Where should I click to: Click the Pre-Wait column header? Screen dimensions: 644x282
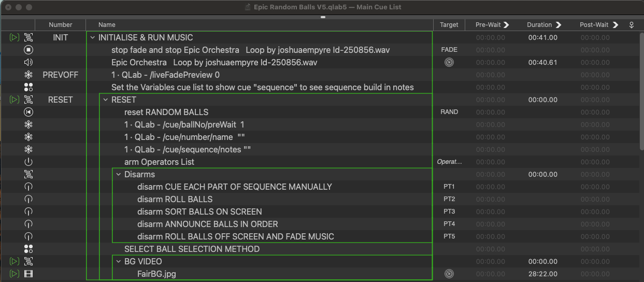(490, 24)
